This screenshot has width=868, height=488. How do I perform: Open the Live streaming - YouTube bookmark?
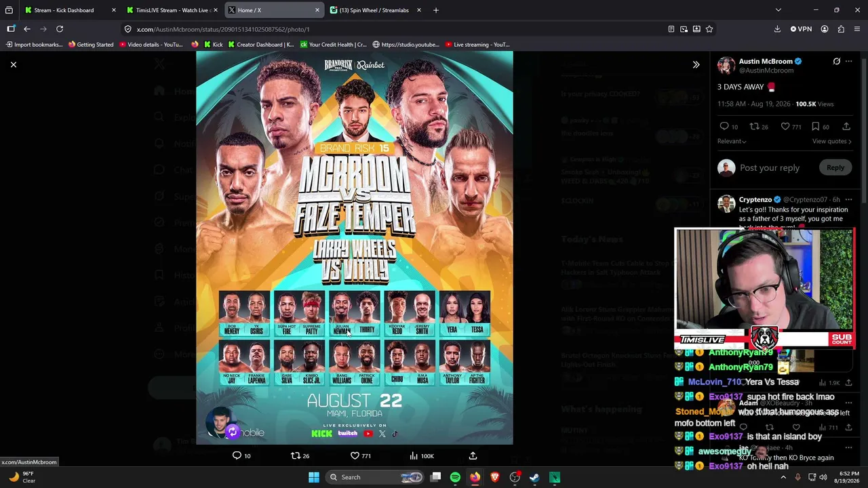(477, 45)
